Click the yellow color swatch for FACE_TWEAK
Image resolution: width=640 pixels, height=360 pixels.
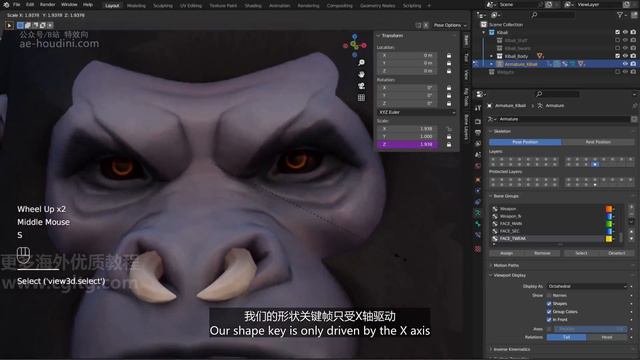click(609, 239)
